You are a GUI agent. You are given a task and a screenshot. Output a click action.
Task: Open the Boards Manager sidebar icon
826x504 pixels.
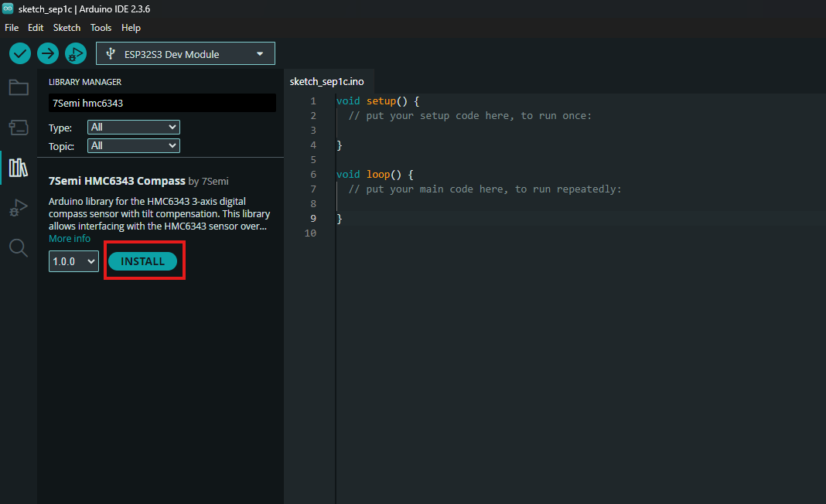click(x=19, y=128)
